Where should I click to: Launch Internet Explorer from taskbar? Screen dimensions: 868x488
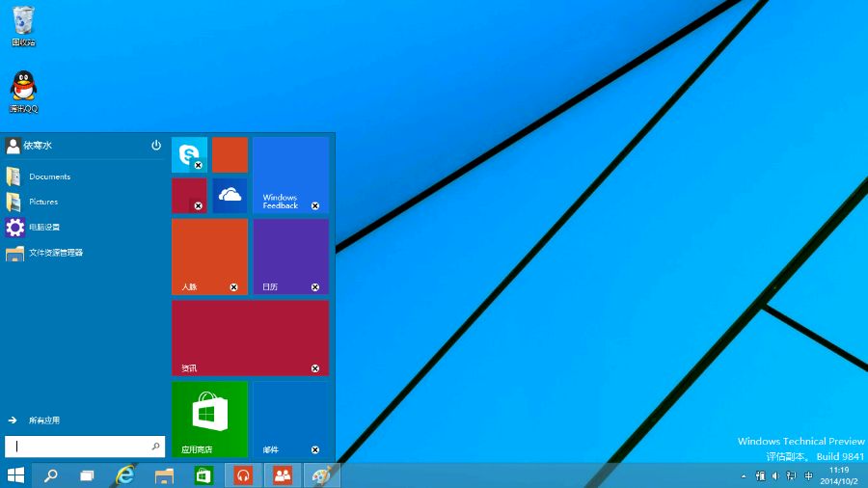pos(125,475)
